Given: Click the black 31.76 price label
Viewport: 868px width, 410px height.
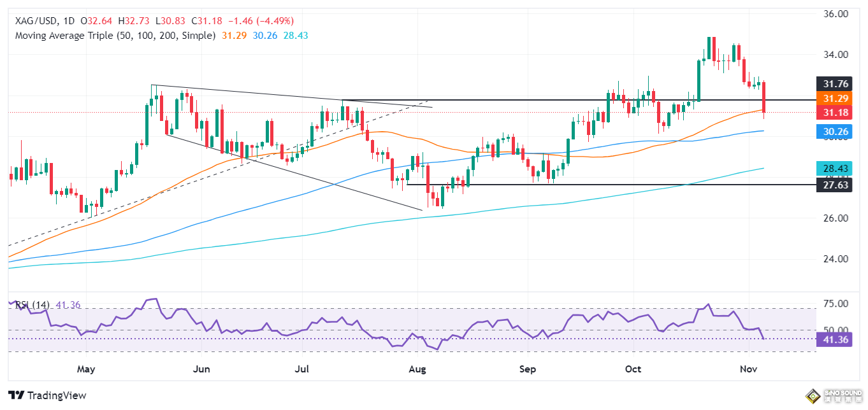Looking at the screenshot, I should 835,84.
